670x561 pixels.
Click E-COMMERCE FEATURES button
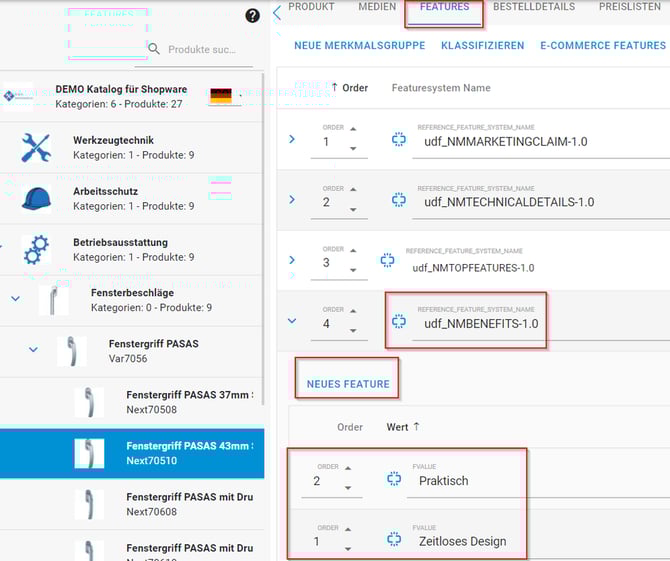(603, 46)
